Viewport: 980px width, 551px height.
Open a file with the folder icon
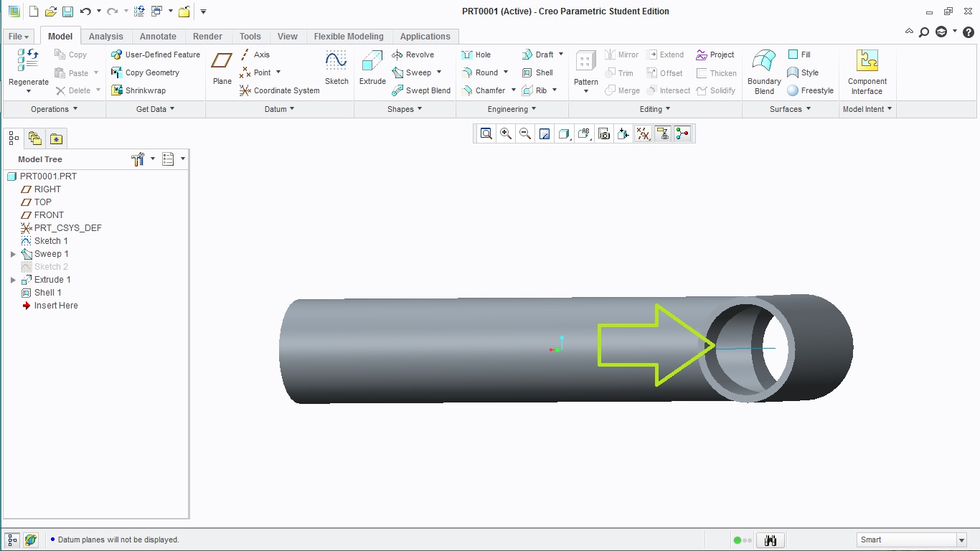pyautogui.click(x=50, y=11)
